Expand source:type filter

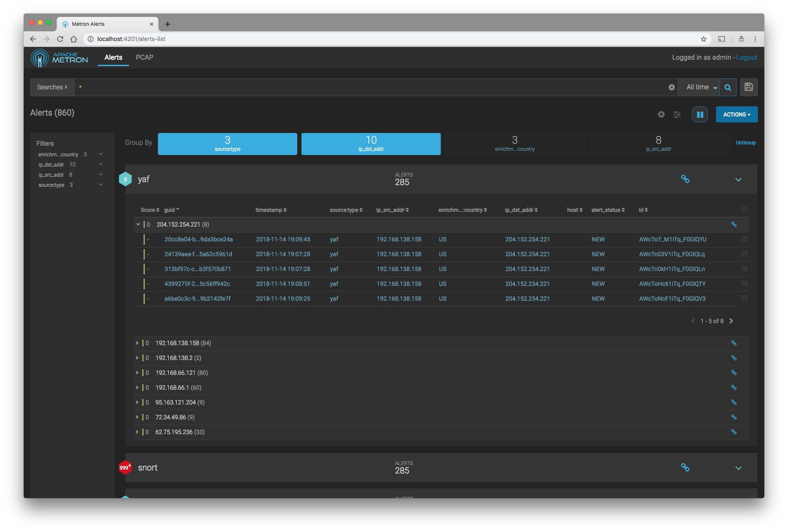pos(101,185)
